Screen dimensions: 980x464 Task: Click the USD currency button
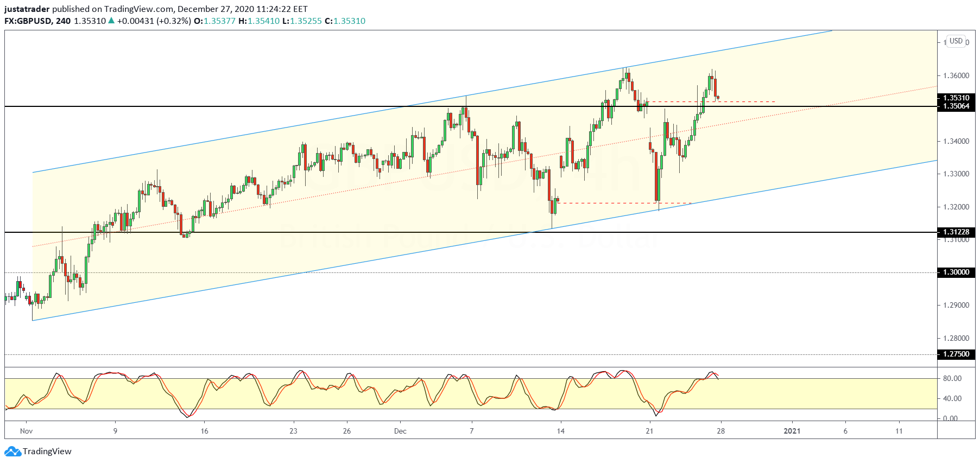click(x=956, y=41)
